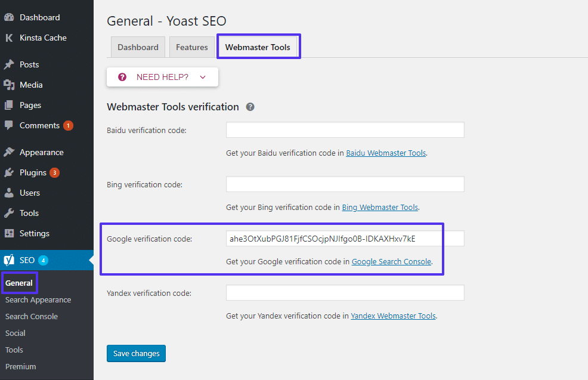
Task: Focus the Yandex verification code input
Action: (345, 293)
